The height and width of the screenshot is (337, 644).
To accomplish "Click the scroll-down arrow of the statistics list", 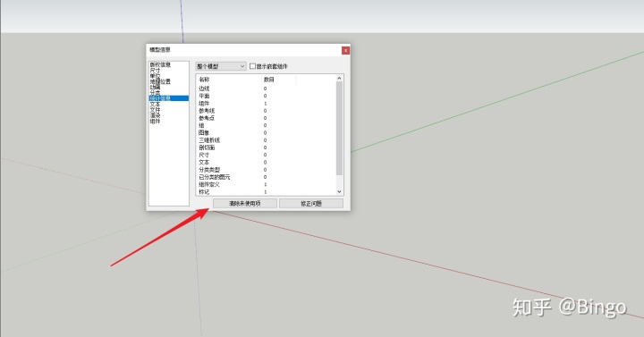I will [339, 191].
